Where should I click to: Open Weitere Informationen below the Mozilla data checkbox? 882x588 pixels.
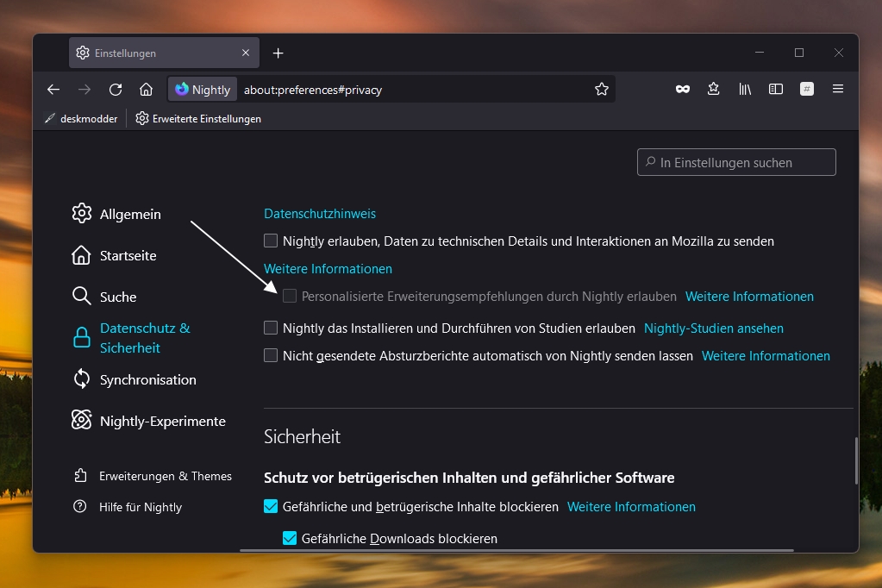click(x=328, y=269)
